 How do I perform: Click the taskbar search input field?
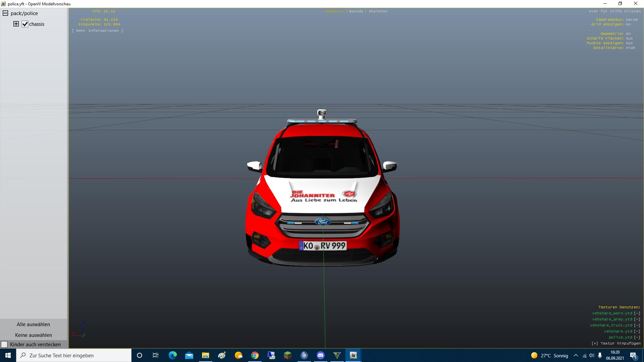(74, 355)
